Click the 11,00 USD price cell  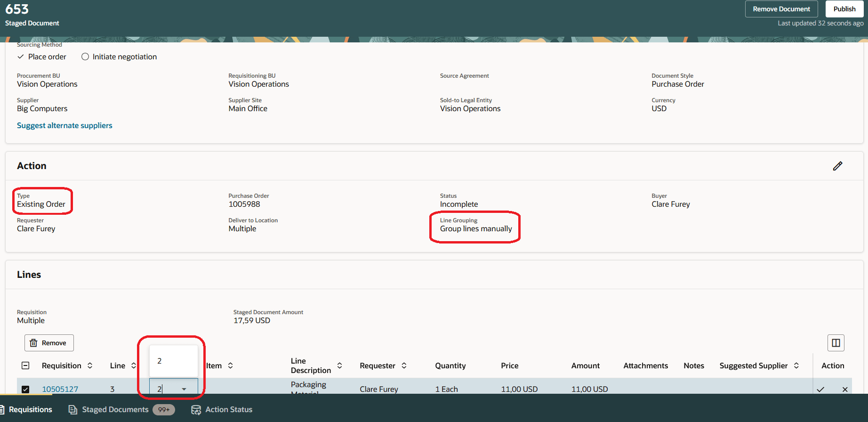coord(519,389)
